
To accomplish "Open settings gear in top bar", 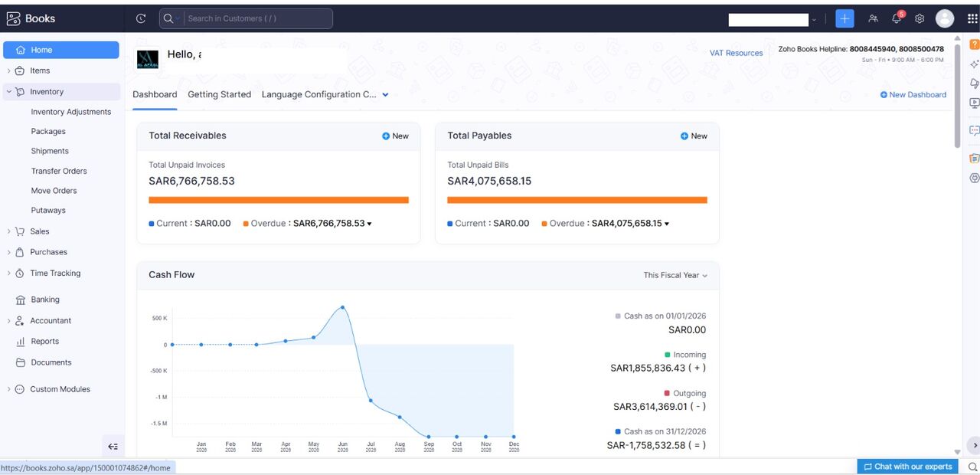I will point(920,18).
